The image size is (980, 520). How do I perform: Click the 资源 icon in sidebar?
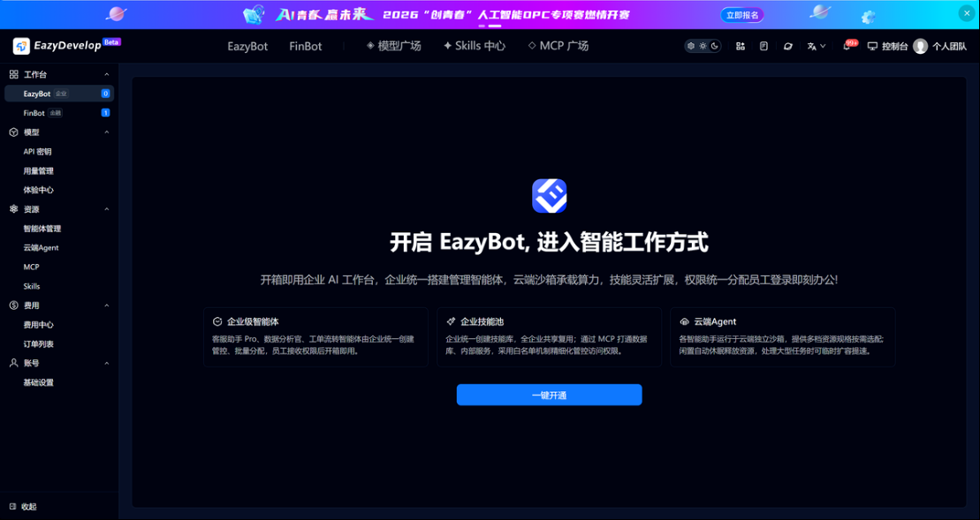coord(14,209)
